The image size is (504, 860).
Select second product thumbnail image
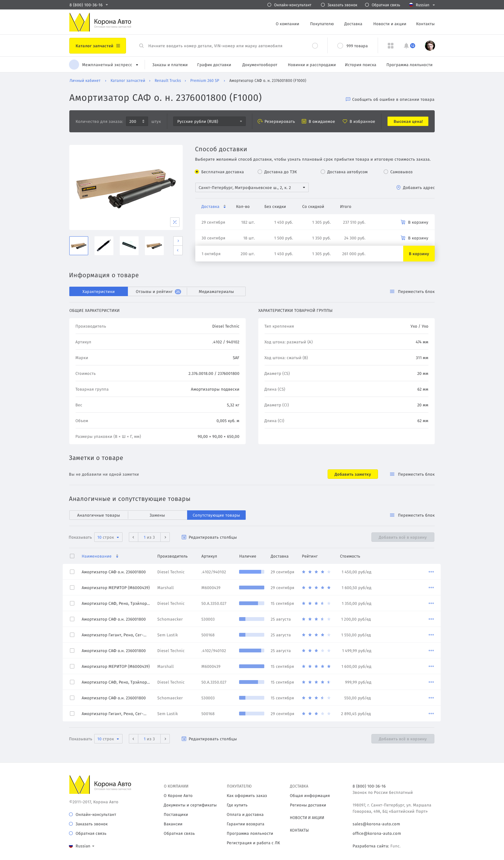(104, 246)
